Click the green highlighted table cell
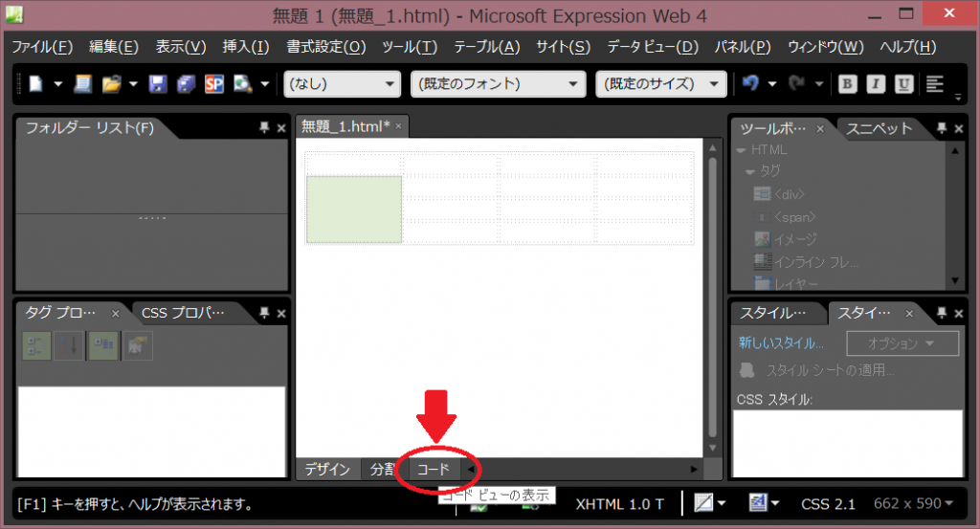This screenshot has height=529, width=980. click(x=354, y=209)
